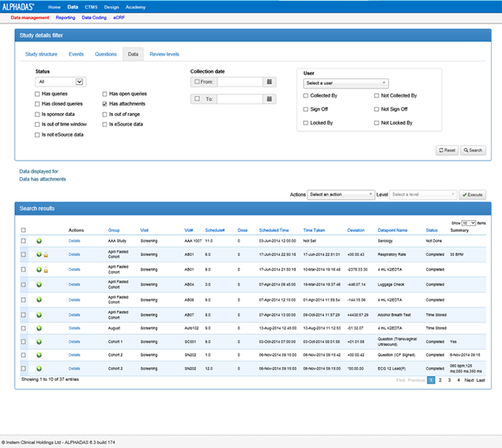Sort results by Vol# column
Image resolution: width=502 pixels, height=448 pixels.
(x=188, y=230)
